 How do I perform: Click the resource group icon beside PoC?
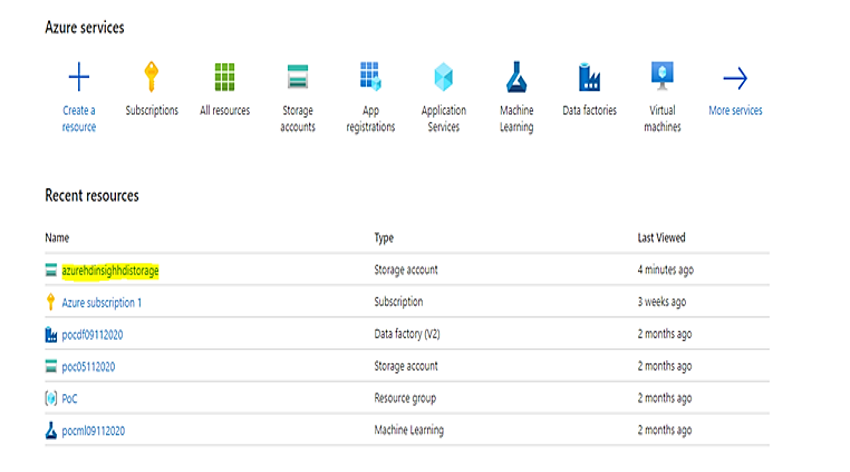coord(51,398)
